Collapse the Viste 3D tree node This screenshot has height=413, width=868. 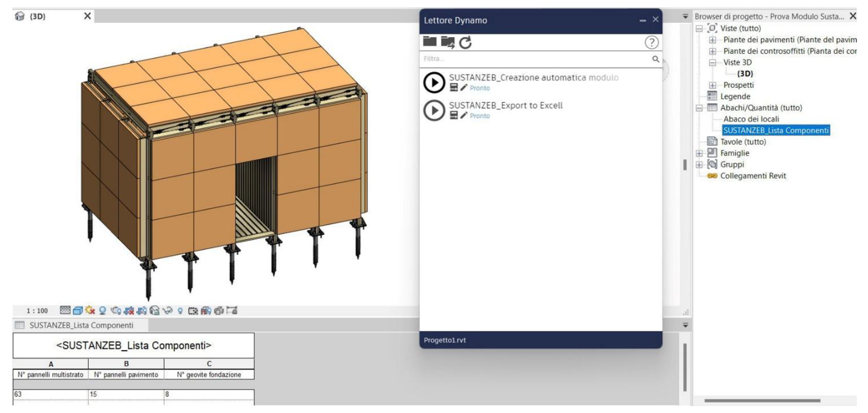[x=712, y=63]
